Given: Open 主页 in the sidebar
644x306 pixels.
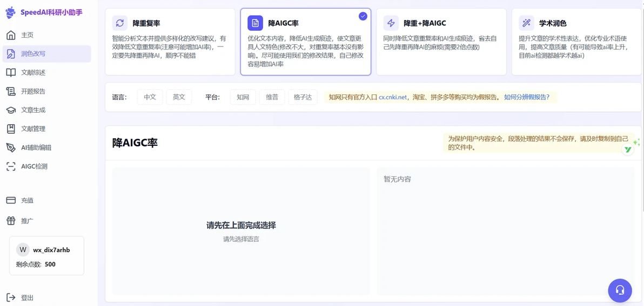Looking at the screenshot, I should pyautogui.click(x=47, y=35).
